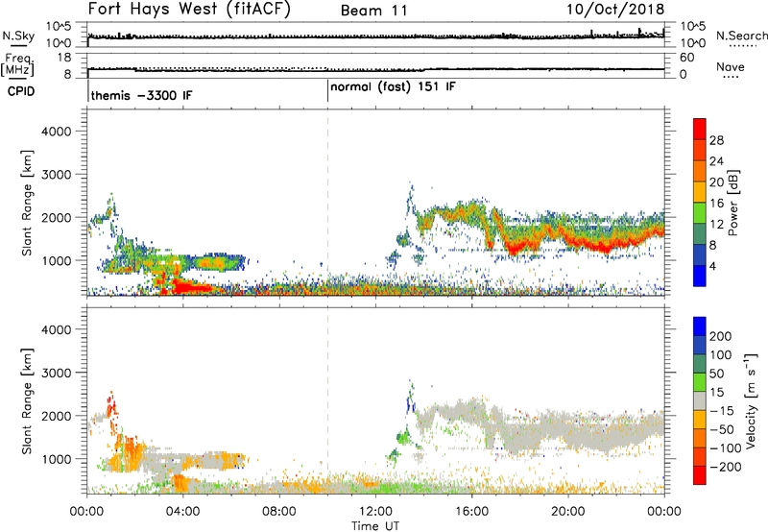Select the Freq. [MHz] axis label

18,65
